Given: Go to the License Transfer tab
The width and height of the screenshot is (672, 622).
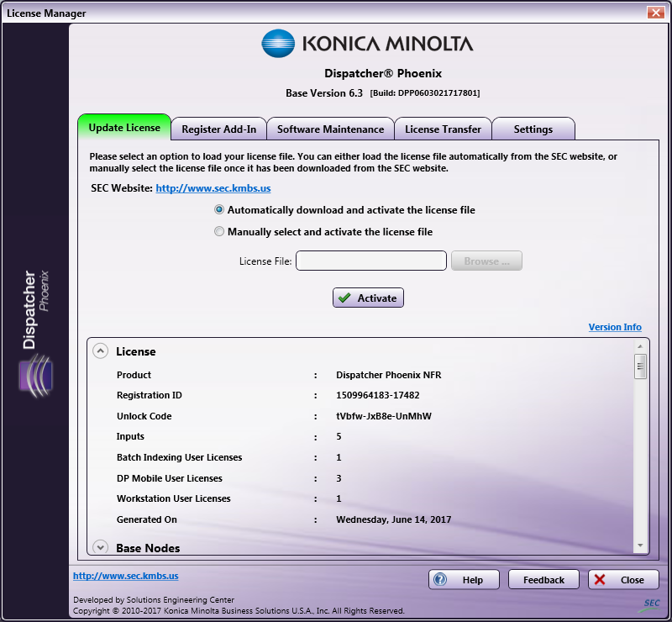Looking at the screenshot, I should click(x=443, y=129).
